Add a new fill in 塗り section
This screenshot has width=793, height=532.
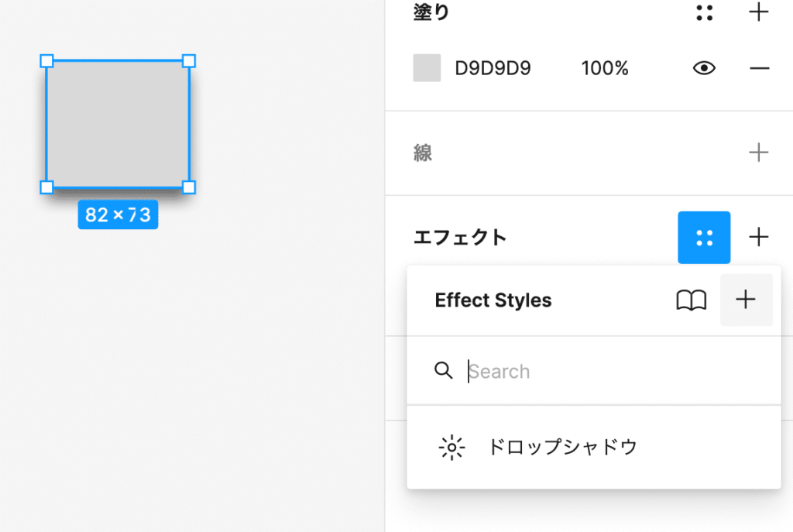tap(759, 12)
